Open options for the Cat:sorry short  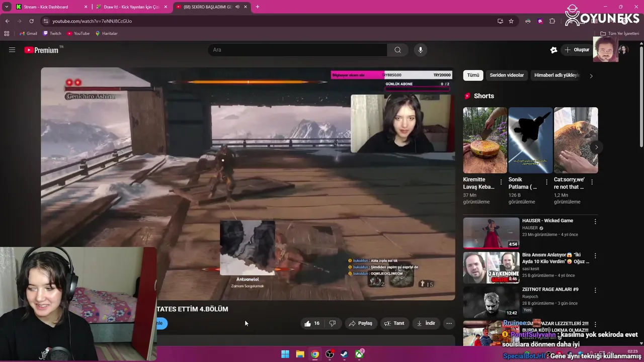coord(592,182)
